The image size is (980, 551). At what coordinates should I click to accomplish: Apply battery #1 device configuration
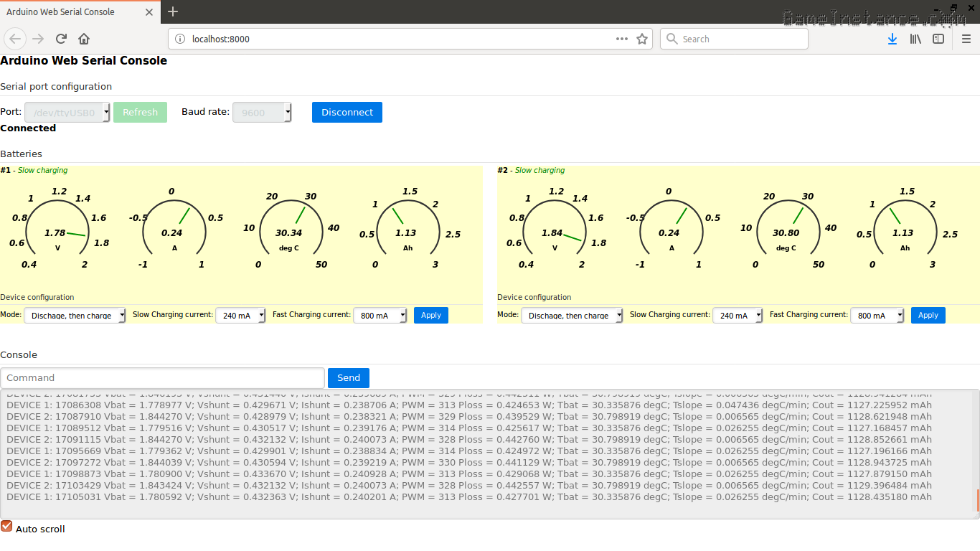point(431,315)
